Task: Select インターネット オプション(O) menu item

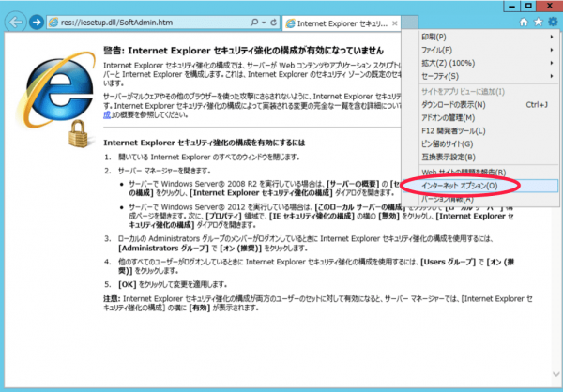Action: [480, 186]
